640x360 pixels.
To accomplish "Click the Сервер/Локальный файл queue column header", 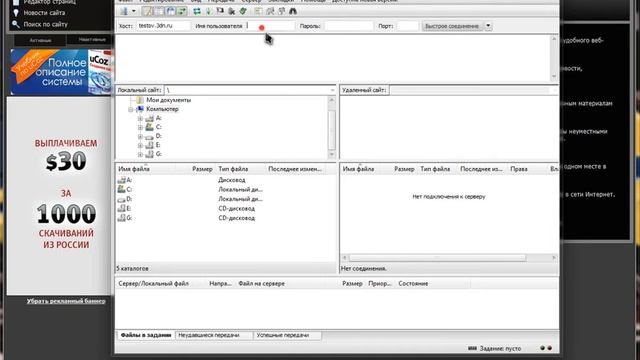I will click(x=161, y=284).
